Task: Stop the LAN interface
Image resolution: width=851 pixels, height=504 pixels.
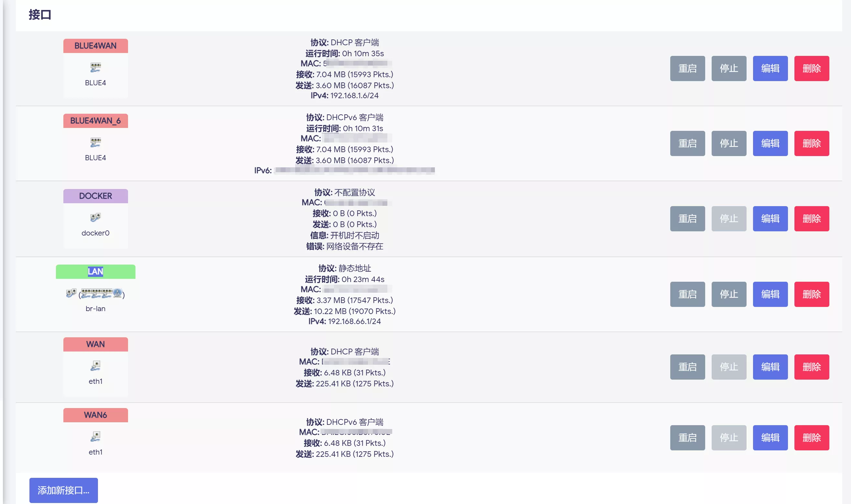Action: pos(729,294)
